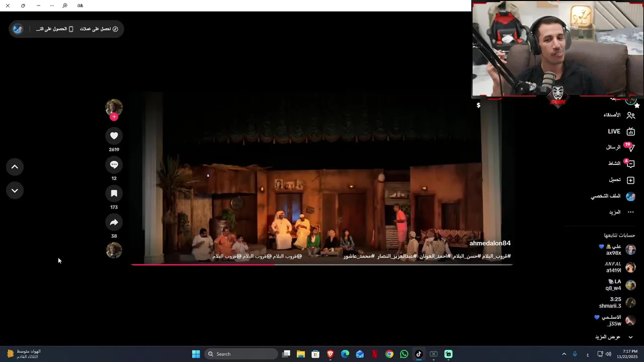Open Microsoft Edge from the taskbar
This screenshot has width=644, height=362.
coord(345,354)
